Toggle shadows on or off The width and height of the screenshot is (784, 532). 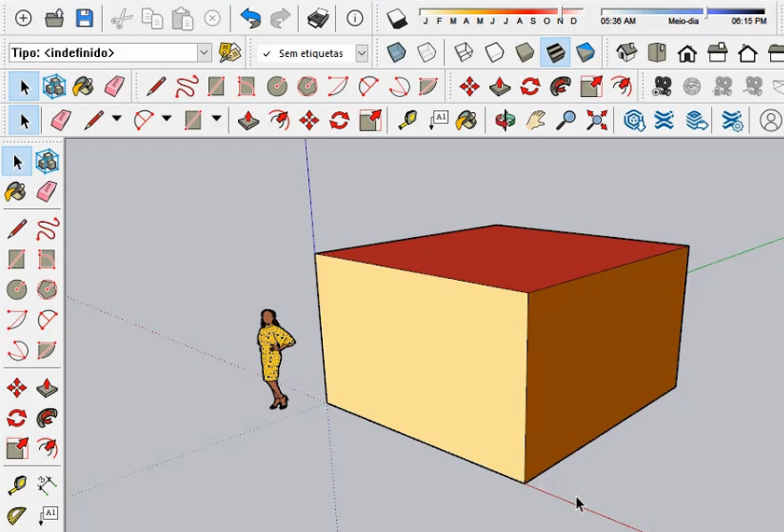point(398,18)
